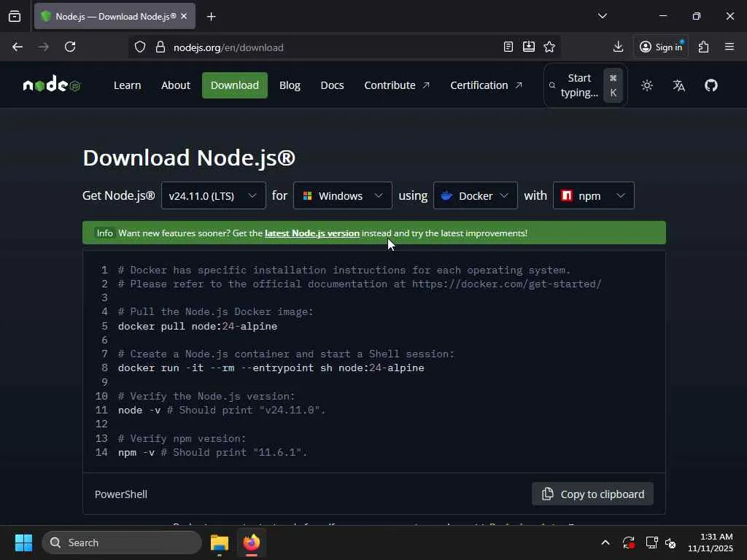Screen dimensions: 747x560
Task: Open the Certification external link
Action: [x=486, y=85]
